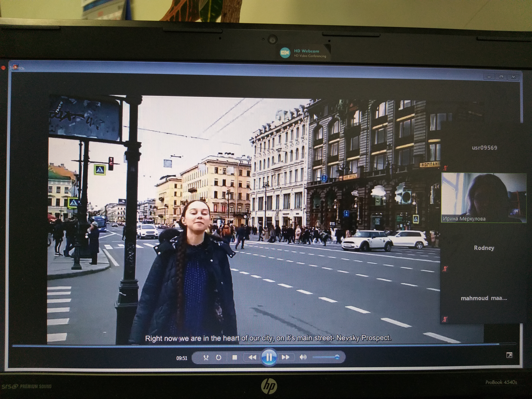The height and width of the screenshot is (399, 532).
Task: Select the mahmoud maa... participant tile
Action: click(484, 298)
